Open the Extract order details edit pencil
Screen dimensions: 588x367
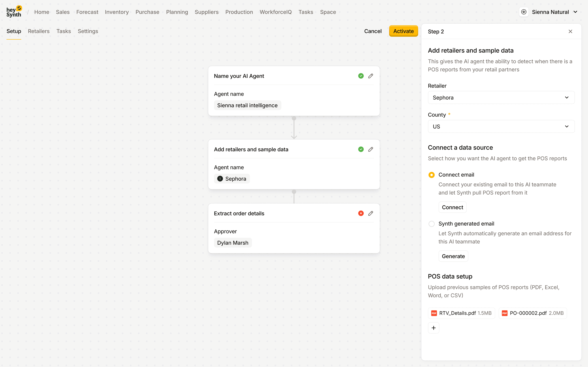(x=370, y=213)
